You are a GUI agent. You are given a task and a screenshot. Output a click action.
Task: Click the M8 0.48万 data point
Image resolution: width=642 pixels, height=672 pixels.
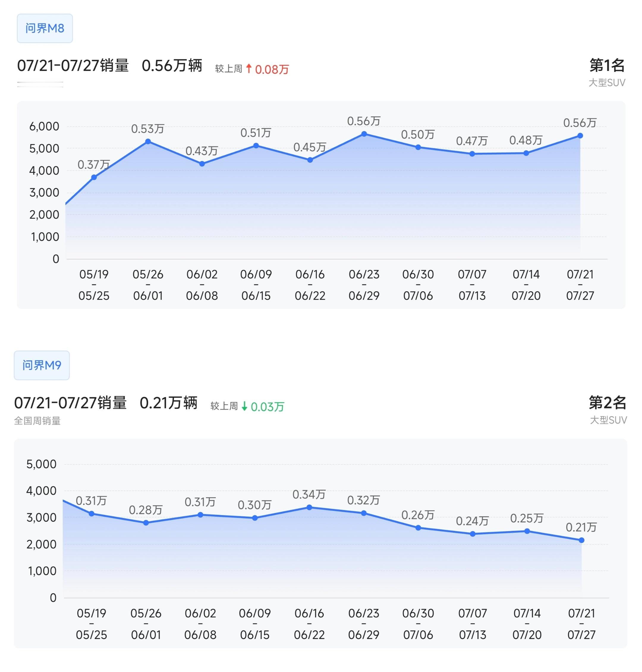click(526, 153)
